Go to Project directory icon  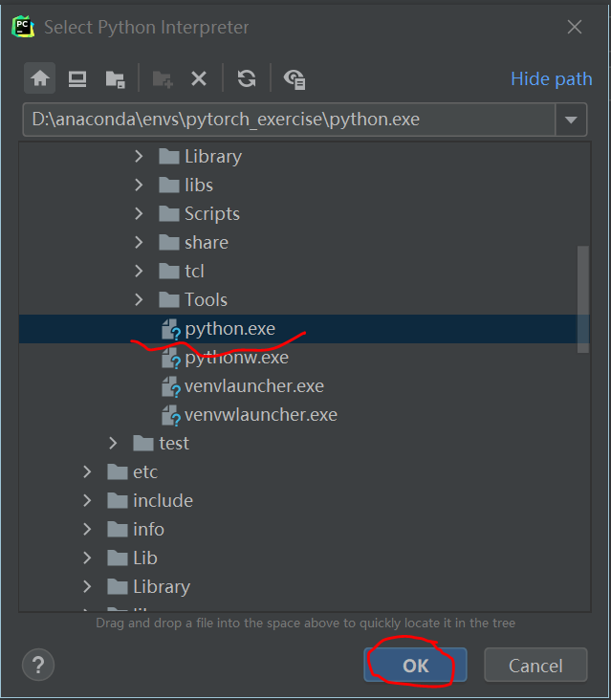pos(115,79)
